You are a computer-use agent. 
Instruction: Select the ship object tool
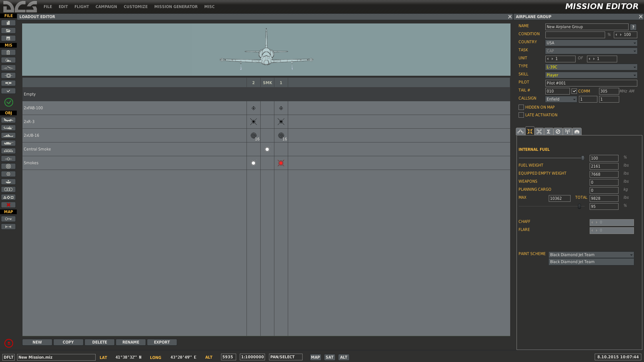[8, 135]
